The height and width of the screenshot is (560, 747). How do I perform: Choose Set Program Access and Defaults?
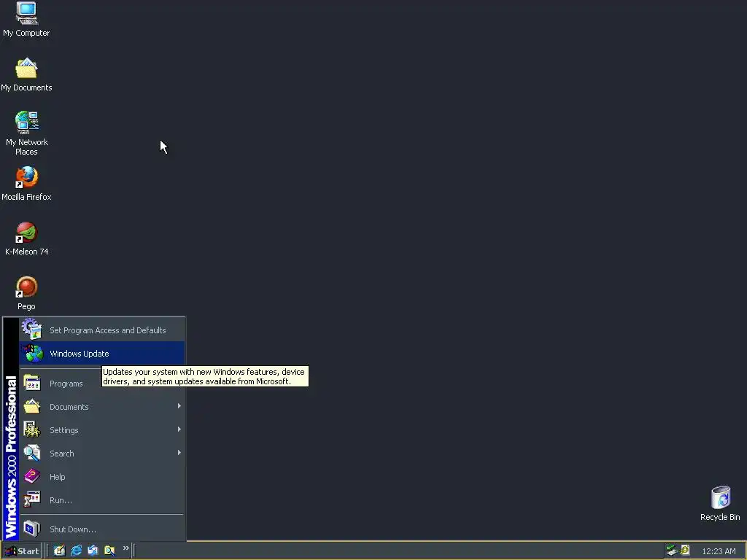[x=102, y=330]
